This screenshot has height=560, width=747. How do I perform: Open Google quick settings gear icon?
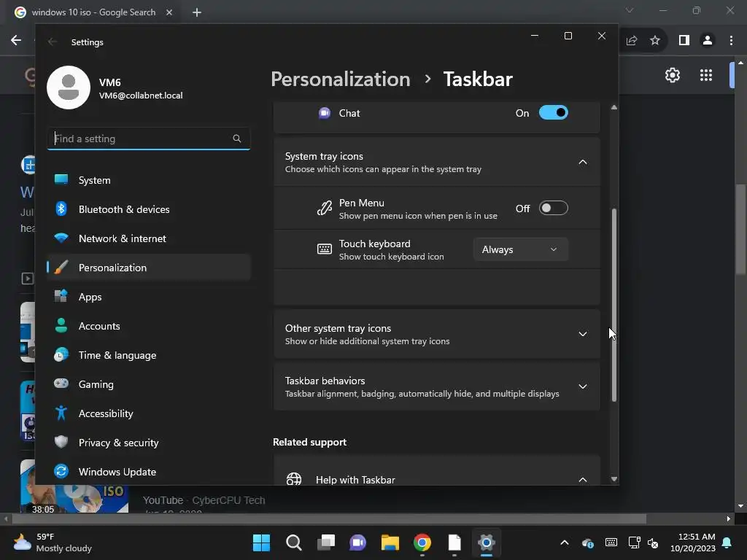tap(672, 75)
